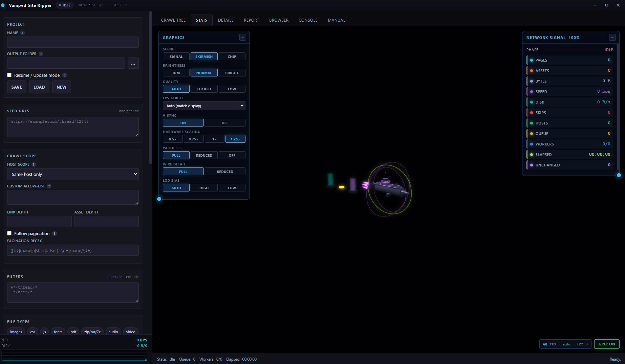Collapse the GRAPHICS panel with minus icon
Image resolution: width=625 pixels, height=364 pixels.
click(x=243, y=37)
